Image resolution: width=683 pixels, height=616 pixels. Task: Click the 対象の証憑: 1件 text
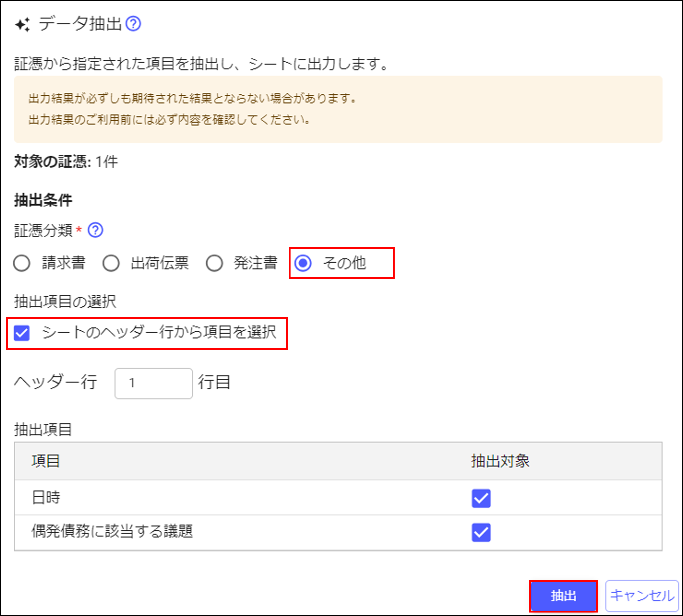tap(66, 162)
